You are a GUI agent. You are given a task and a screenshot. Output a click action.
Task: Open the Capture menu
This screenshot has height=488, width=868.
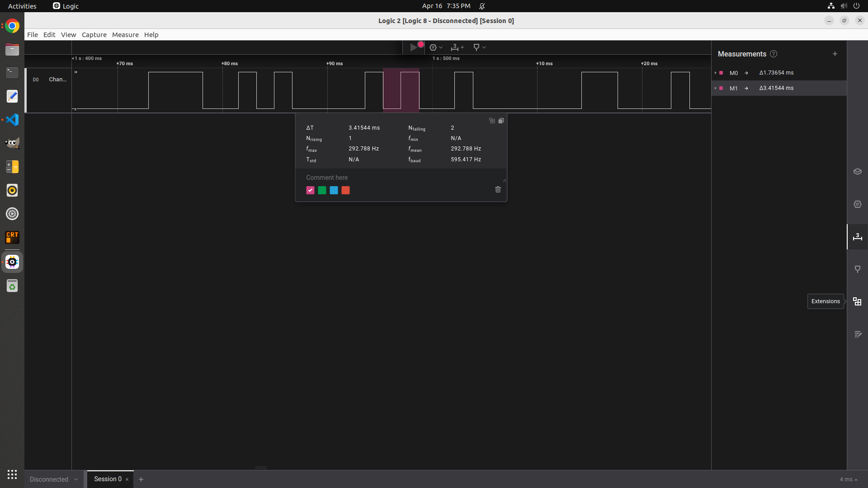pyautogui.click(x=94, y=35)
